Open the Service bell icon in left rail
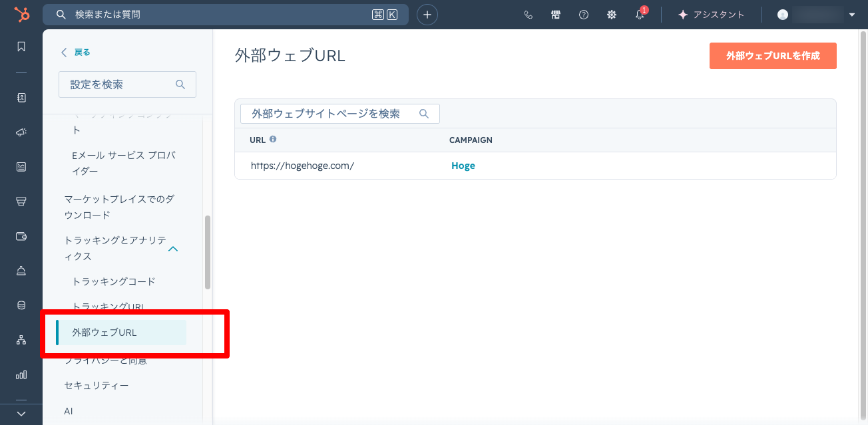The height and width of the screenshot is (425, 868). coord(21,271)
